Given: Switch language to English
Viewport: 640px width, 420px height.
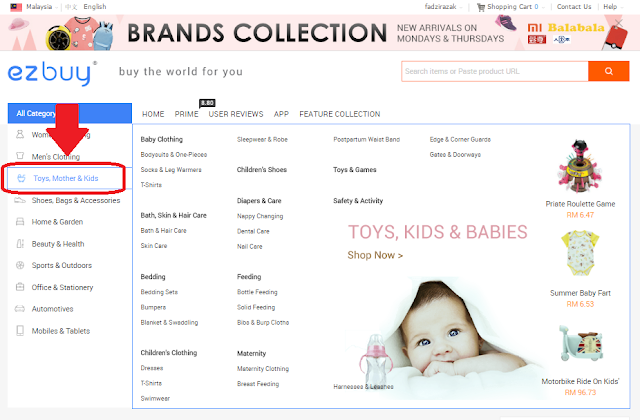Looking at the screenshot, I should pyautogui.click(x=95, y=7).
